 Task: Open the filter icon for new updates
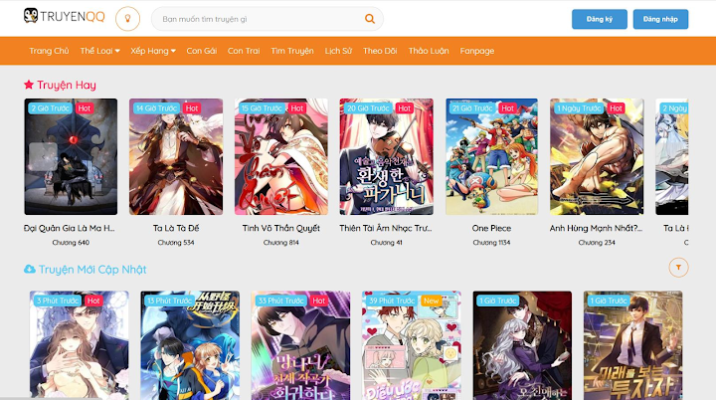678,267
